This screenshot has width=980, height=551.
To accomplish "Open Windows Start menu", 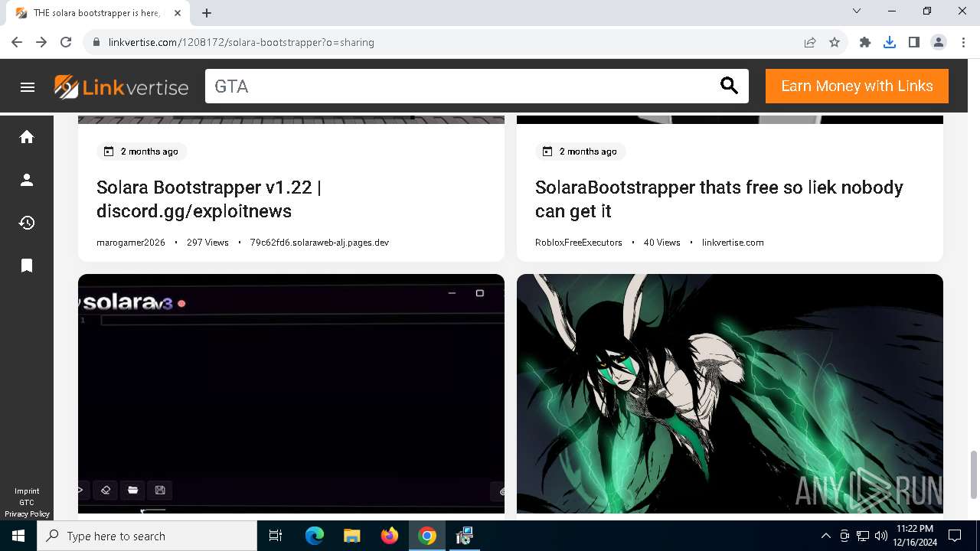I will tap(18, 536).
